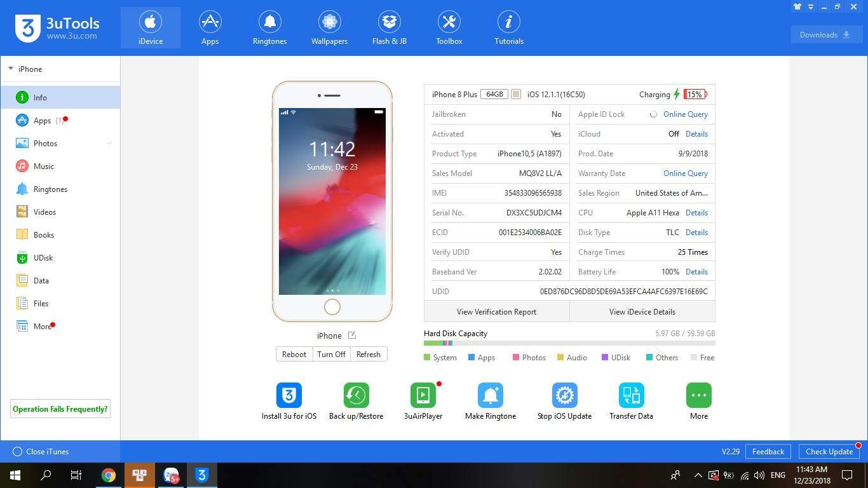
Task: Open the Transfer Data tool
Action: pos(631,395)
